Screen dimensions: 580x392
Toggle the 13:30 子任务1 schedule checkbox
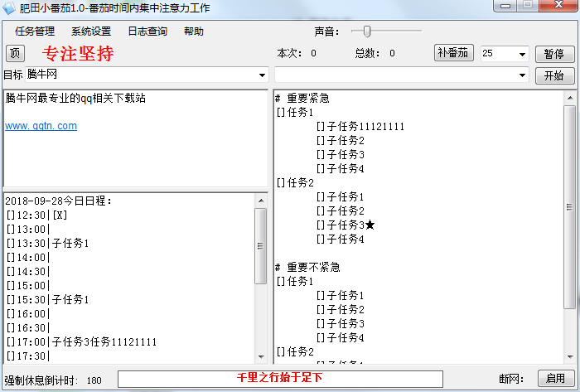(11, 244)
